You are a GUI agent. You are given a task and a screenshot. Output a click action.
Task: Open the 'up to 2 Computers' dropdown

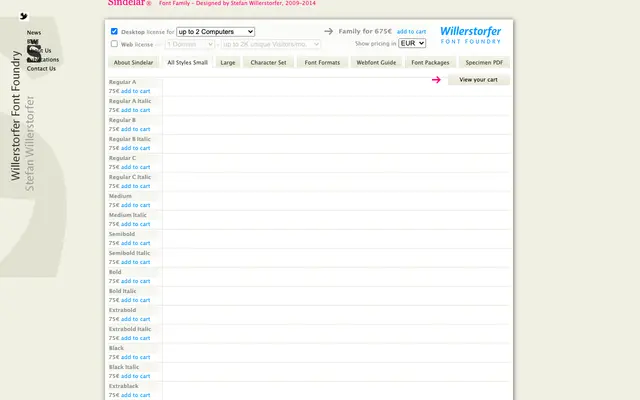(216, 31)
